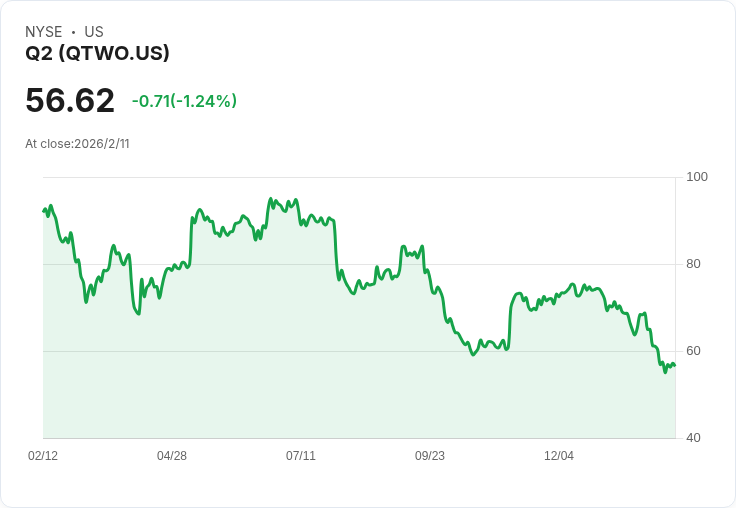The height and width of the screenshot is (508, 736).
Task: Click the rightmost end of the price line
Action: click(674, 365)
